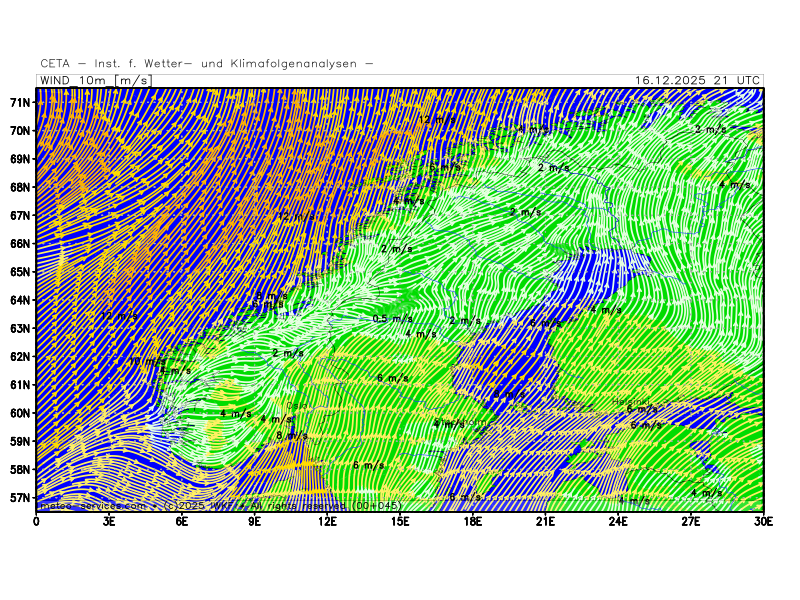Click the 21E longitude axis label

click(x=545, y=520)
